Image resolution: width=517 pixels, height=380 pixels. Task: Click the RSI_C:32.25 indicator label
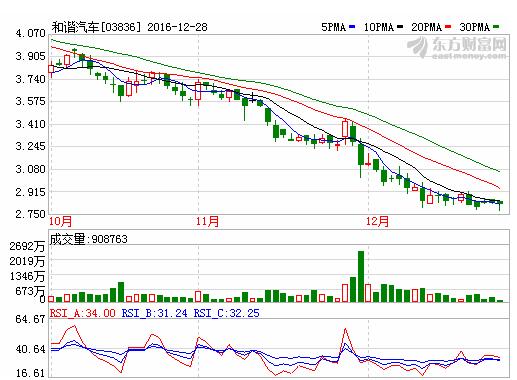pyautogui.click(x=226, y=313)
